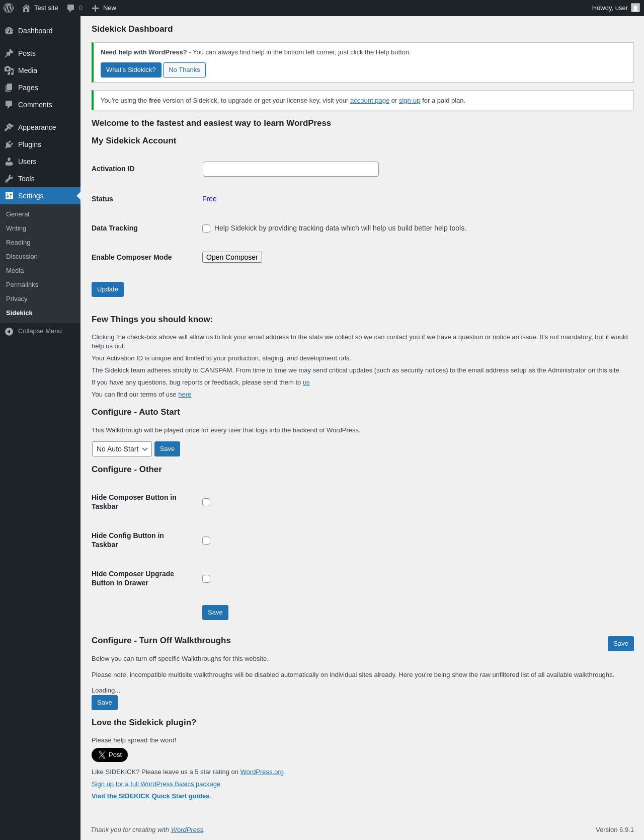Open the Permalinks settings submenu
This screenshot has height=840, width=644.
pyautogui.click(x=22, y=285)
